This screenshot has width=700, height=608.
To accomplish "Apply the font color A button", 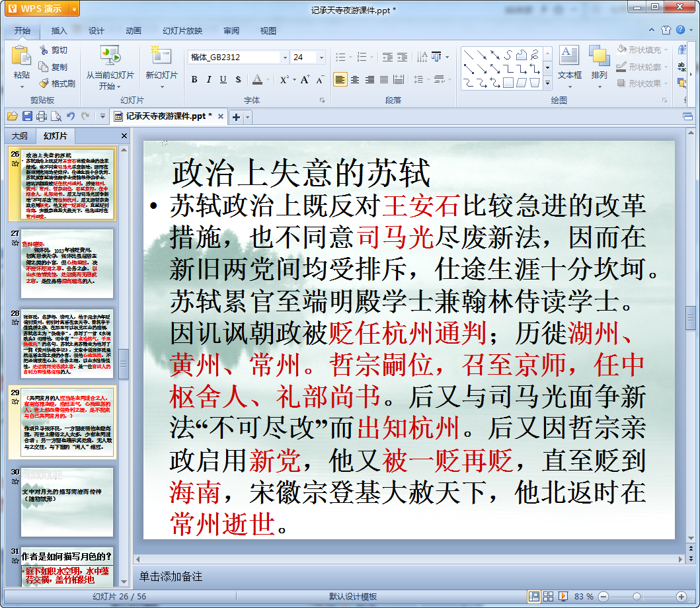I will pos(257,80).
